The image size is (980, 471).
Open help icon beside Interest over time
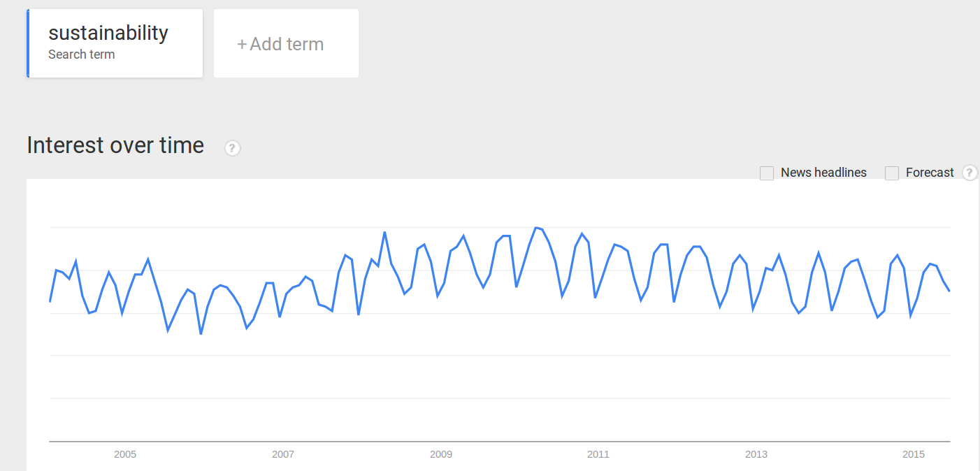(x=233, y=148)
